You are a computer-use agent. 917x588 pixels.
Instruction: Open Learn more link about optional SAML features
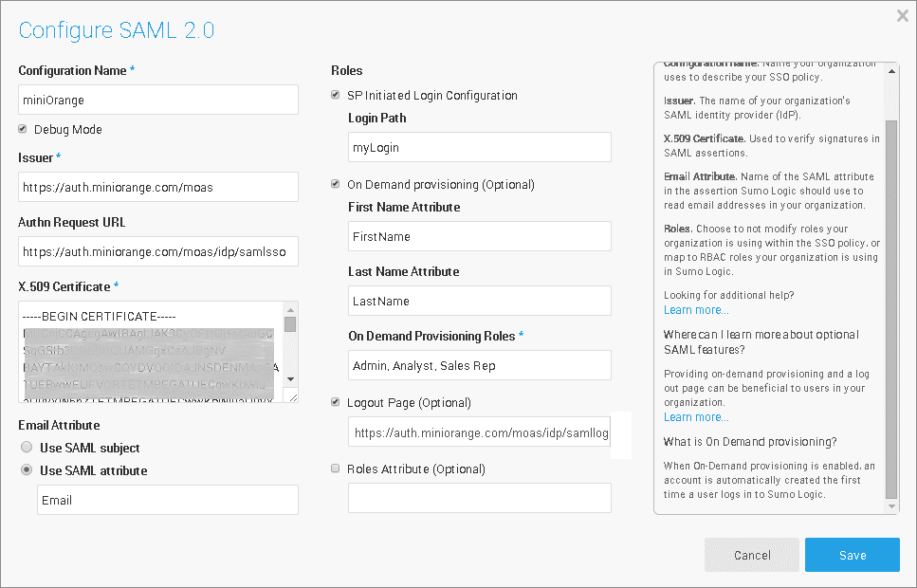[x=696, y=417]
